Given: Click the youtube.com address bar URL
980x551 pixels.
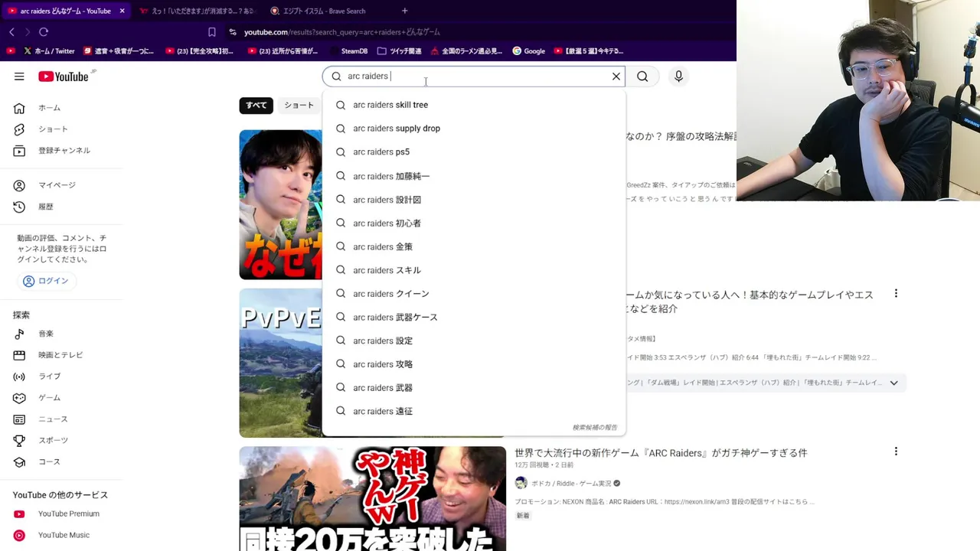Looking at the screenshot, I should (x=341, y=32).
